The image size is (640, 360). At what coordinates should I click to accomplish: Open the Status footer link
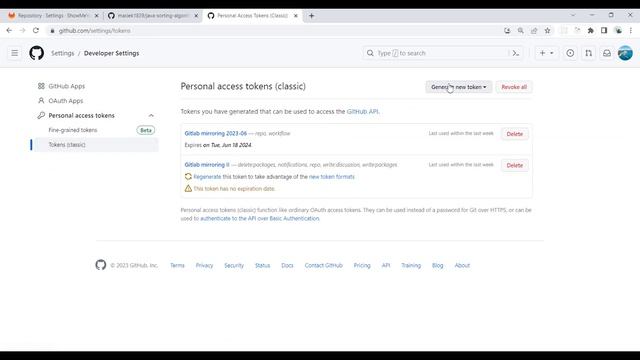coord(262,265)
